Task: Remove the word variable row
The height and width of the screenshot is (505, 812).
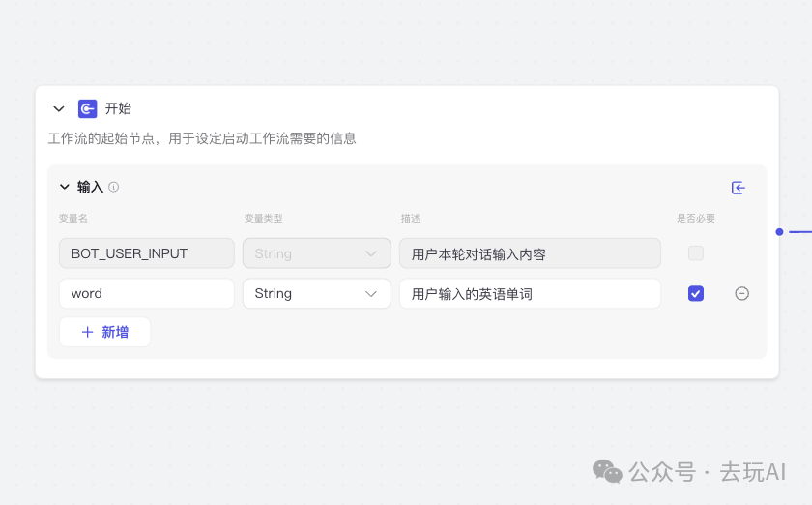Action: pos(741,293)
